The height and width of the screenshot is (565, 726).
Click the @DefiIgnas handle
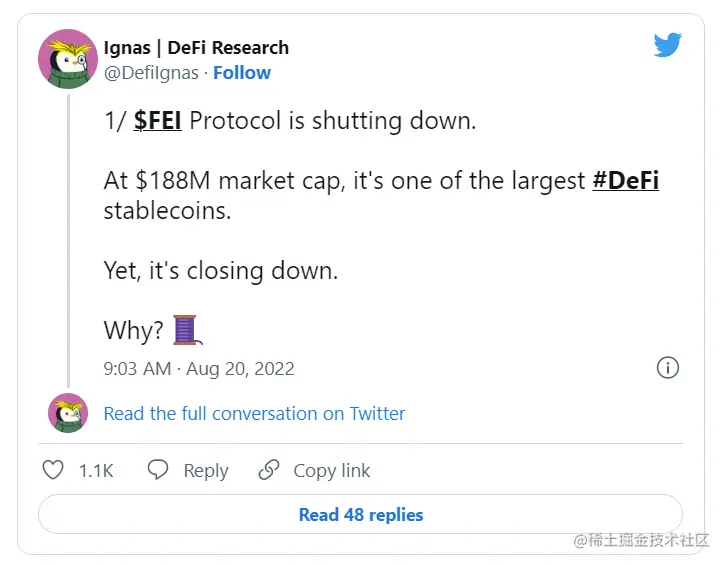click(x=149, y=73)
